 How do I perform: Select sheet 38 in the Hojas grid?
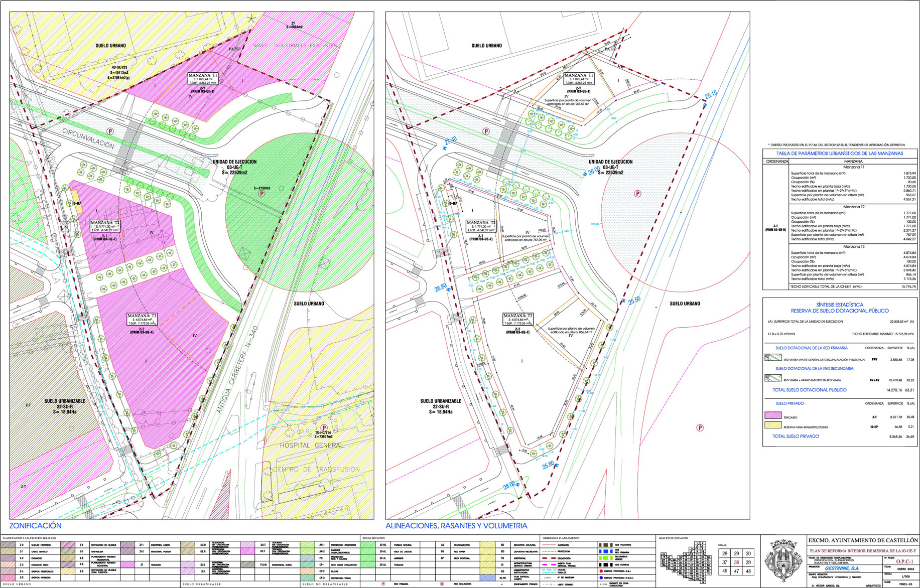click(736, 562)
